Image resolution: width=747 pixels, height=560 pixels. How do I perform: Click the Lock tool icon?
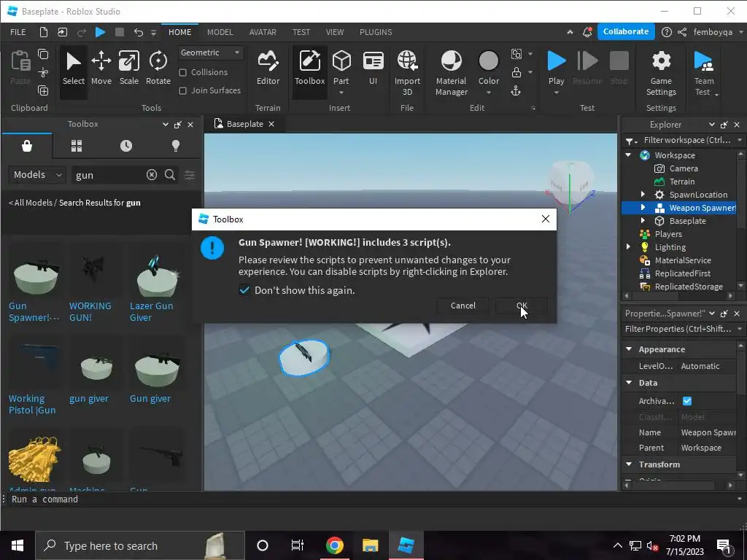(516, 72)
